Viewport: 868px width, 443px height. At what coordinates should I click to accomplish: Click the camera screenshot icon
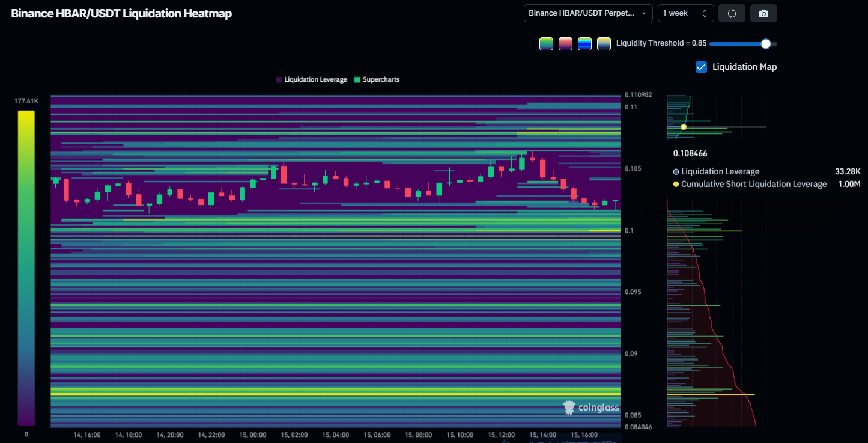tap(763, 13)
